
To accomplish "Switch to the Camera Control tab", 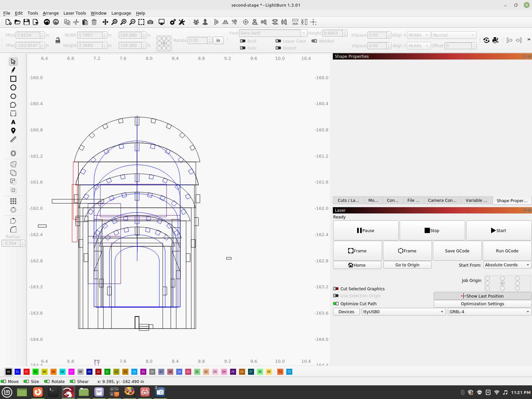I will point(442,200).
